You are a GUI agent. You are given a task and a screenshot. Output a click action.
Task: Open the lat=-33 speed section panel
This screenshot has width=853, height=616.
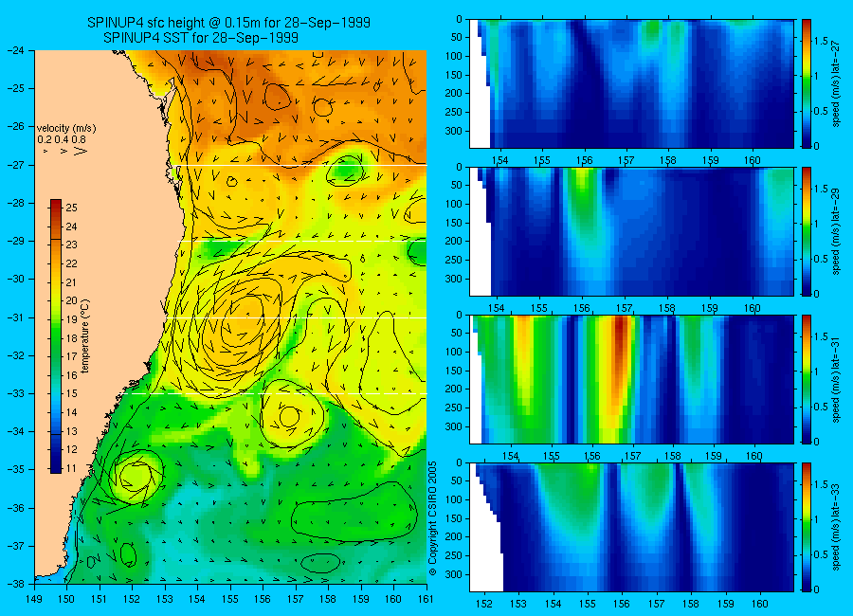[631, 527]
